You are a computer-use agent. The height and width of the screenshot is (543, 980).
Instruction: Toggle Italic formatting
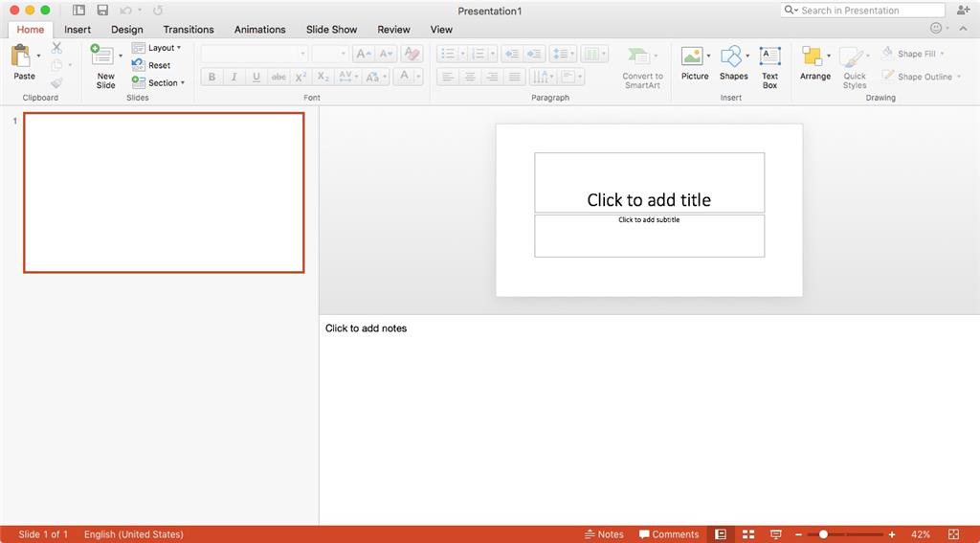click(x=234, y=77)
